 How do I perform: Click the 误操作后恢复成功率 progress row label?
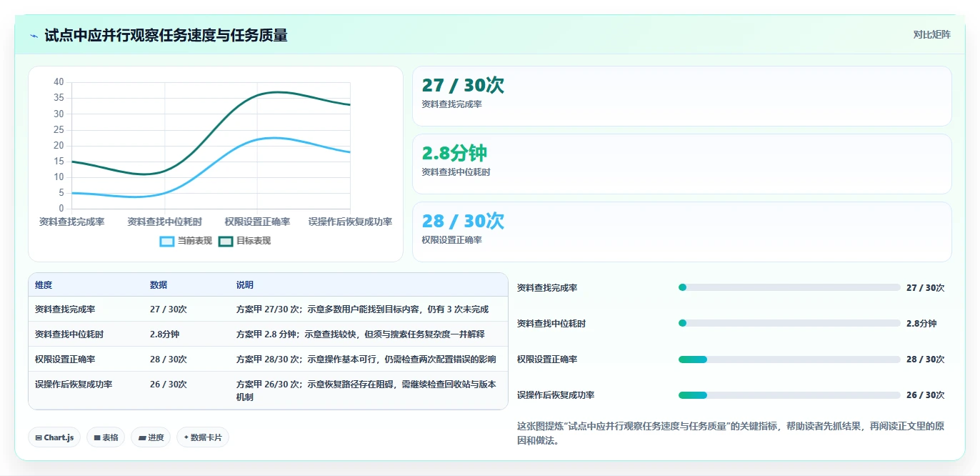556,395
